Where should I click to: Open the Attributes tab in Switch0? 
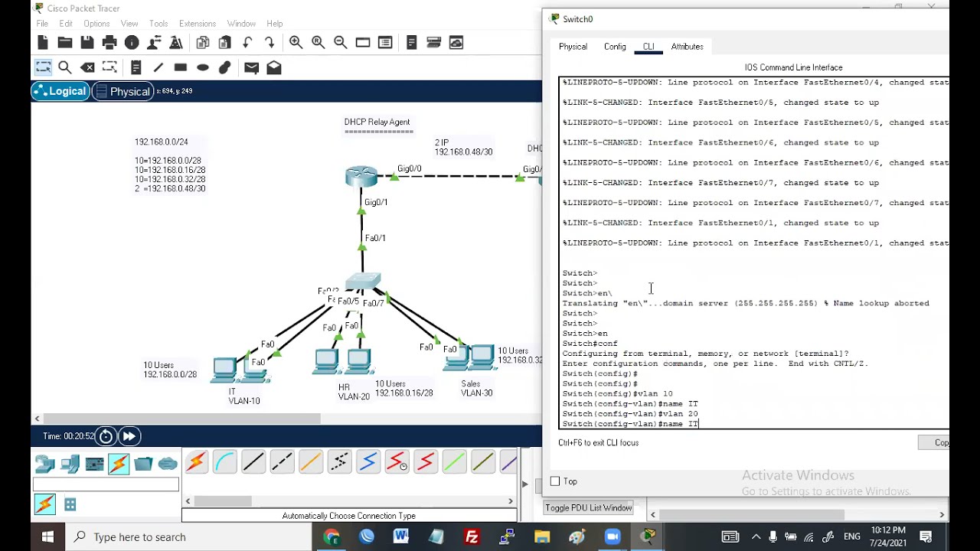[x=687, y=47]
